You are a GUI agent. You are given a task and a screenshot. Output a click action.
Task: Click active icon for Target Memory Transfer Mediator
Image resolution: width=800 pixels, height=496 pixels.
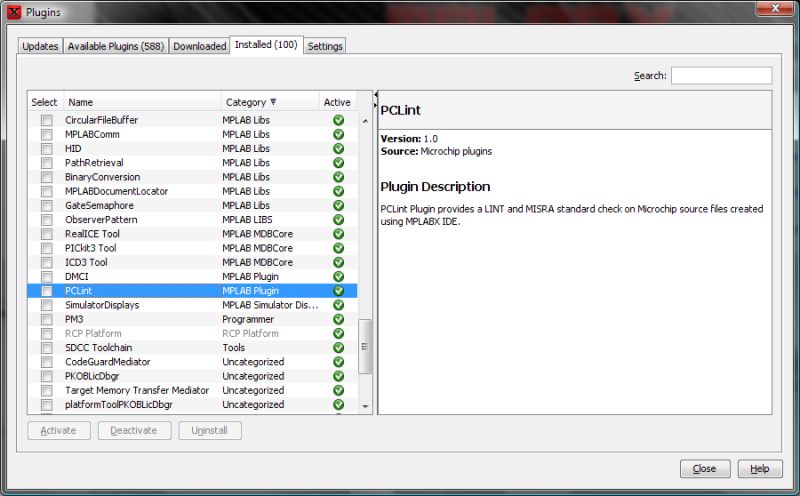tap(338, 390)
